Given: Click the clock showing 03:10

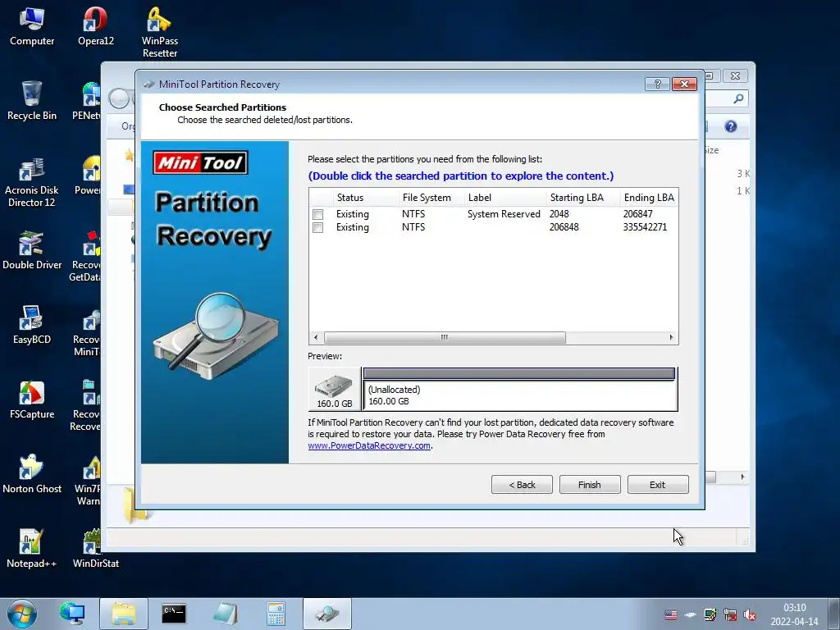Looking at the screenshot, I should 794,608.
